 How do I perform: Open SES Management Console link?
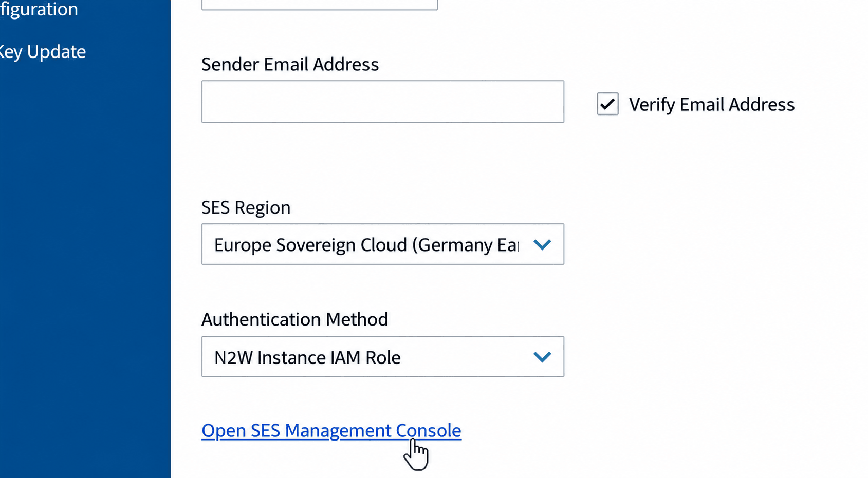click(x=331, y=430)
